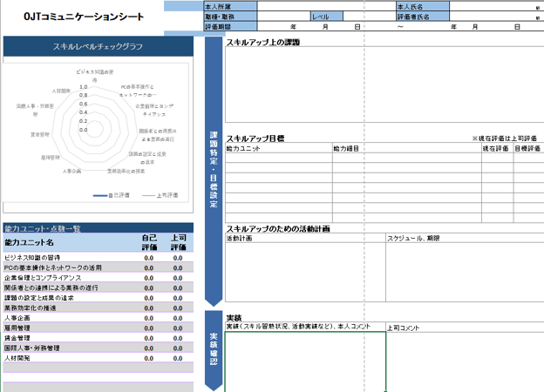Screen dimensions: 544x392
Task: Click the 上司評価 0.0 value for ビジネス知識の習得
Action: pos(178,258)
